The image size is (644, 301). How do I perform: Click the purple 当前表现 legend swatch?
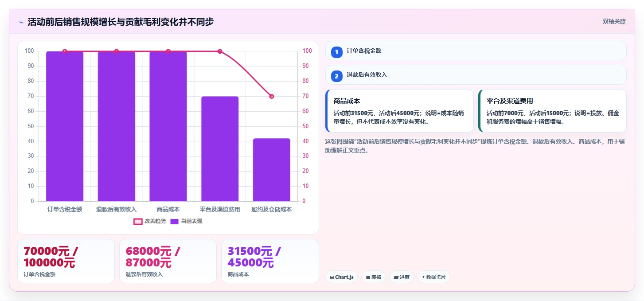coord(175,221)
